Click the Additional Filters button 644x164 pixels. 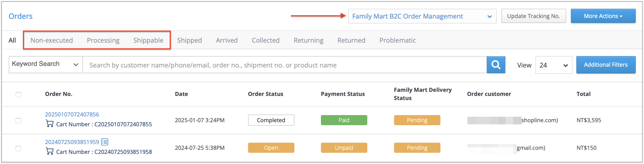[x=606, y=65]
